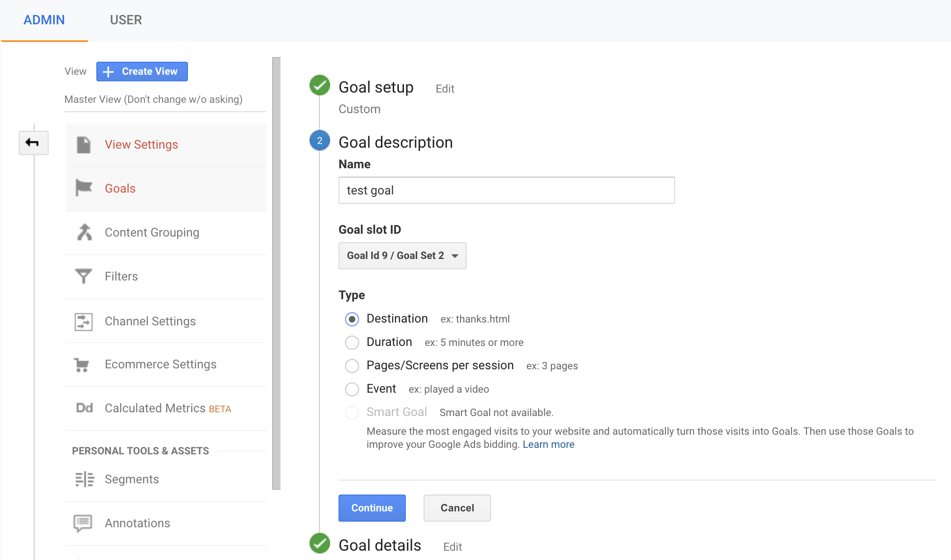Viewport: 951px width, 560px height.
Task: Open Goal details by clicking Edit
Action: (452, 546)
